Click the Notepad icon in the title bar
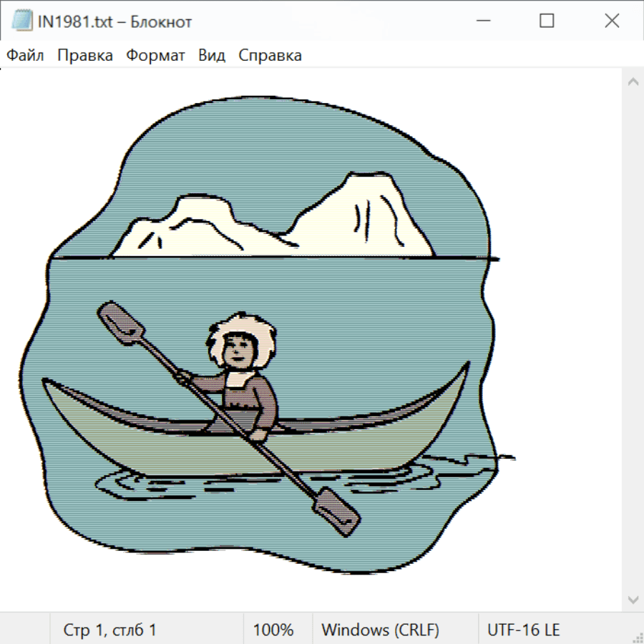The height and width of the screenshot is (644, 644). (x=23, y=21)
